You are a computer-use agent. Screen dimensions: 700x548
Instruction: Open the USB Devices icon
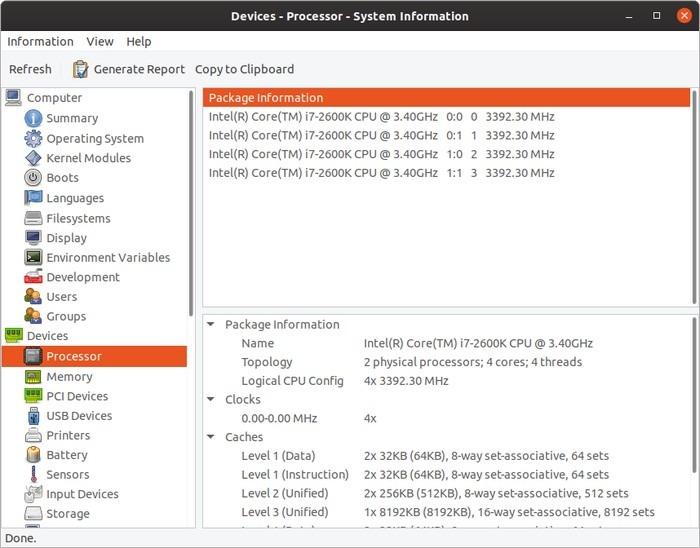click(x=33, y=416)
